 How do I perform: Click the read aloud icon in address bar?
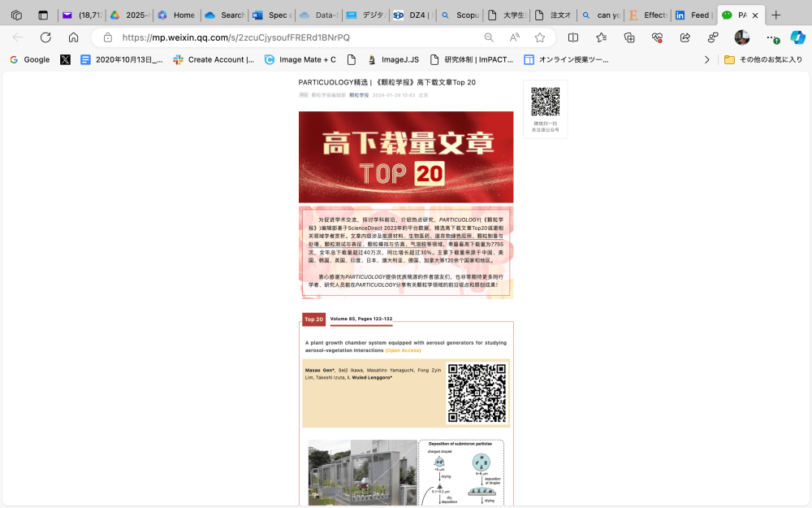(514, 38)
